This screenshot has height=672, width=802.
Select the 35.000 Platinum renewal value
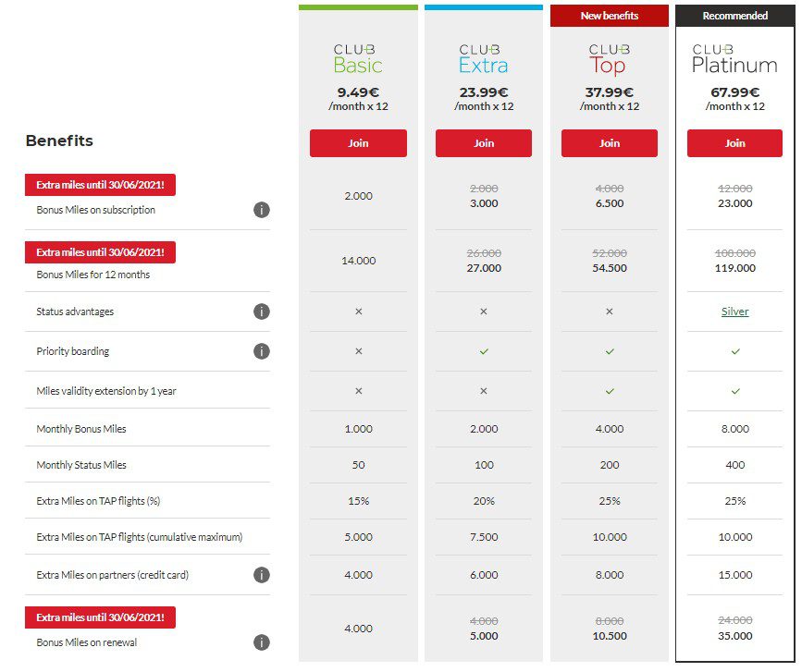pos(735,636)
